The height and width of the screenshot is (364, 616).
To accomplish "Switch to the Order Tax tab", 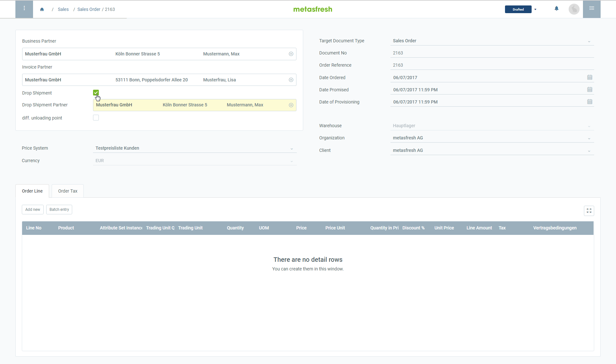I will click(68, 191).
